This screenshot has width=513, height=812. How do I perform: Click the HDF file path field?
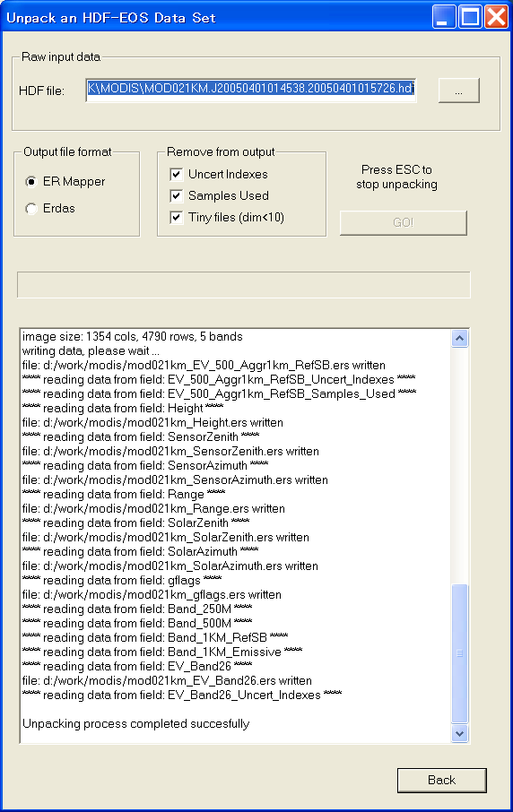[x=251, y=91]
